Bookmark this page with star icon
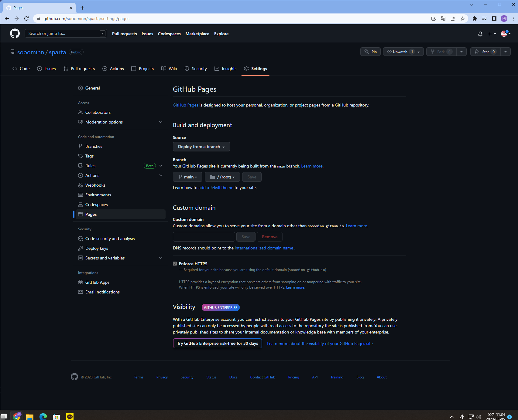 pyautogui.click(x=463, y=19)
